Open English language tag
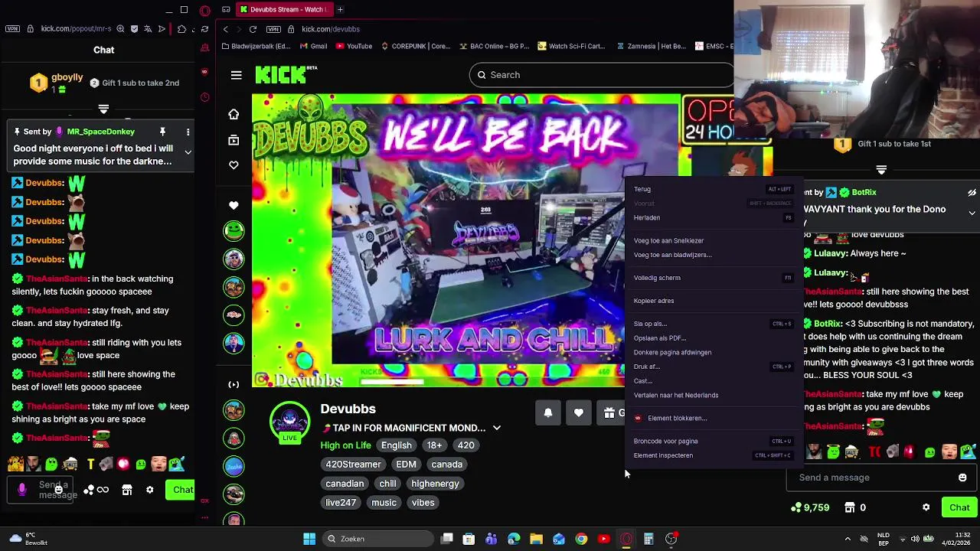This screenshot has width=980, height=551. (x=397, y=445)
